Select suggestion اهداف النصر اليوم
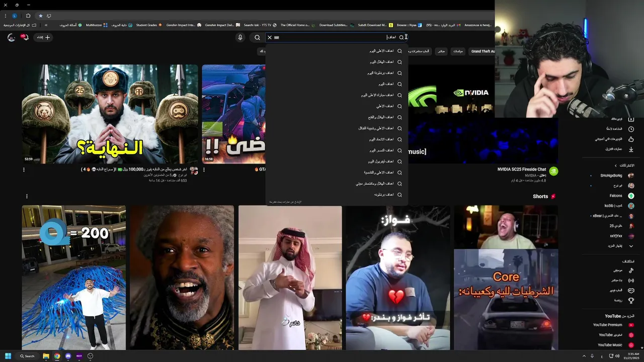Screen dimensions: 644x362 coord(336,150)
